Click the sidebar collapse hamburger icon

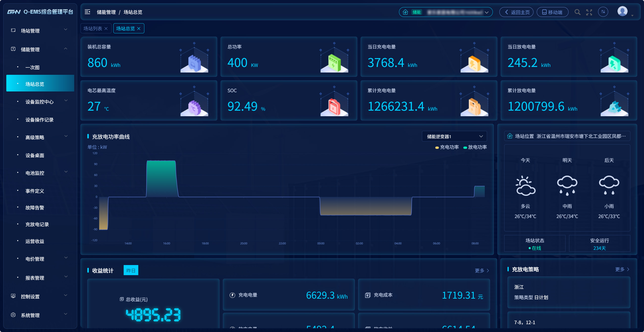pyautogui.click(x=87, y=12)
